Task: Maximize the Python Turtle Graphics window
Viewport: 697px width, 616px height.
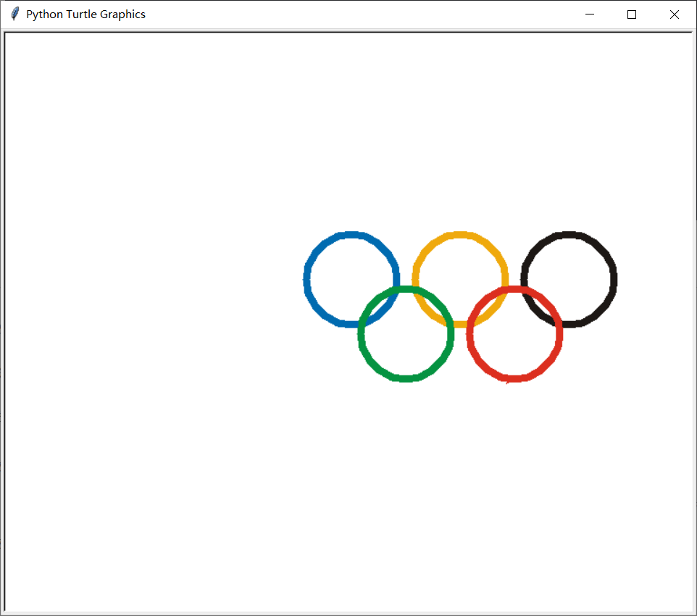Action: pos(632,14)
